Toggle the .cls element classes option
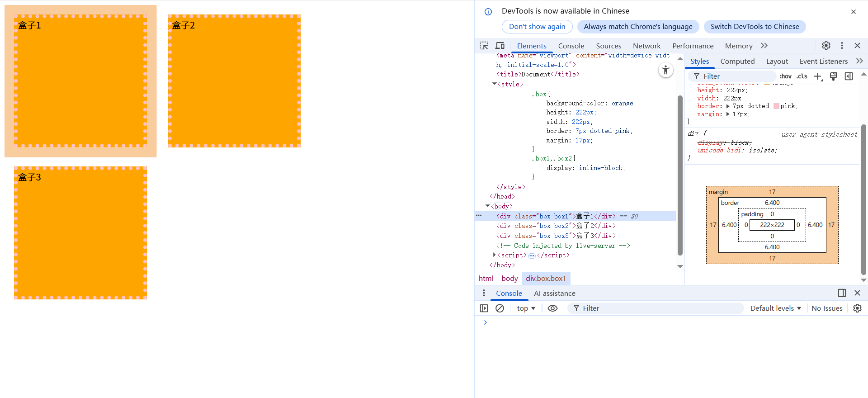Image resolution: width=868 pixels, height=398 pixels. 802,76
